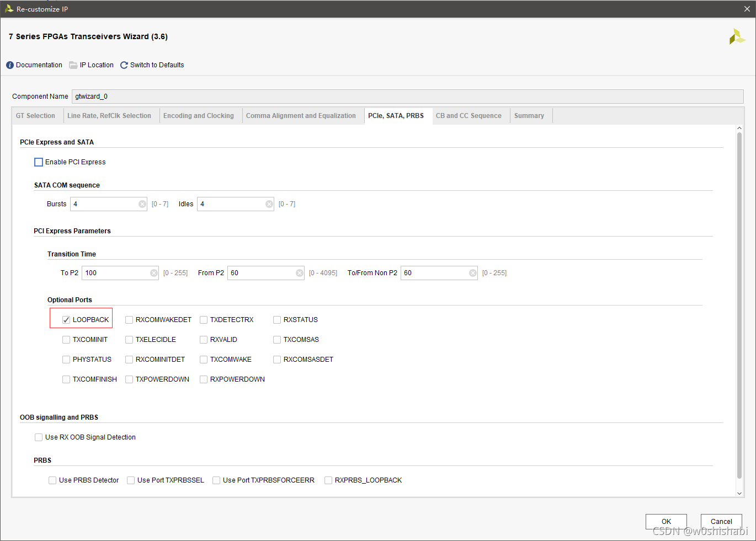Click the Component Name field
The image size is (756, 541).
[x=408, y=97]
